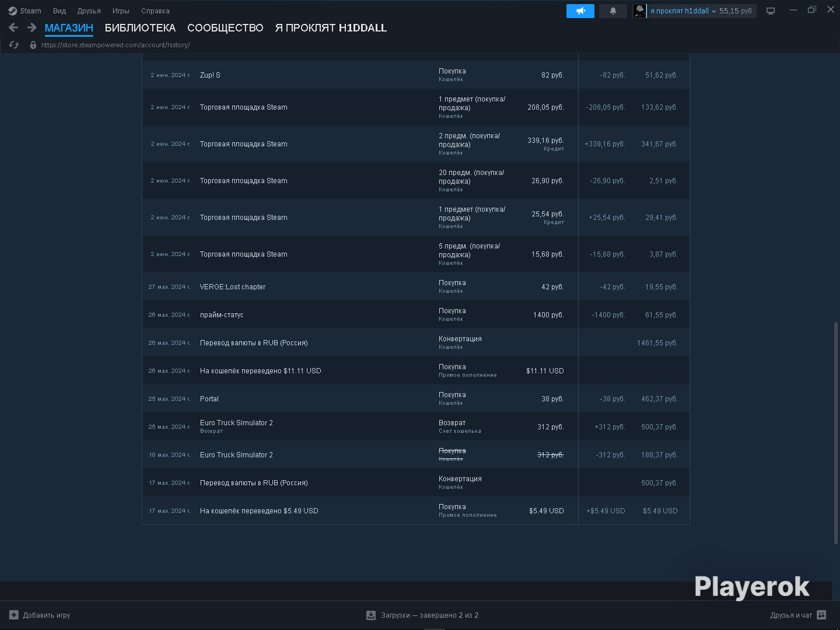Image resolution: width=840 pixels, height=630 pixels.
Task: Open the friends and chat icon
Action: pyautogui.click(x=821, y=615)
